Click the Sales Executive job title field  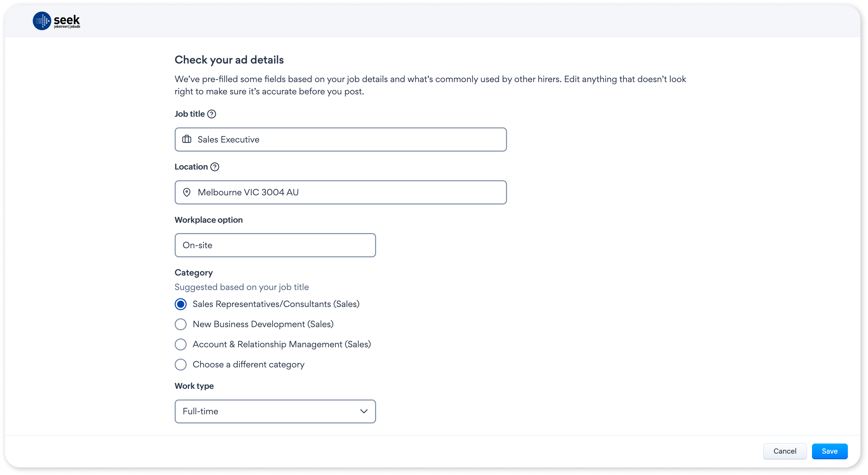tap(341, 139)
